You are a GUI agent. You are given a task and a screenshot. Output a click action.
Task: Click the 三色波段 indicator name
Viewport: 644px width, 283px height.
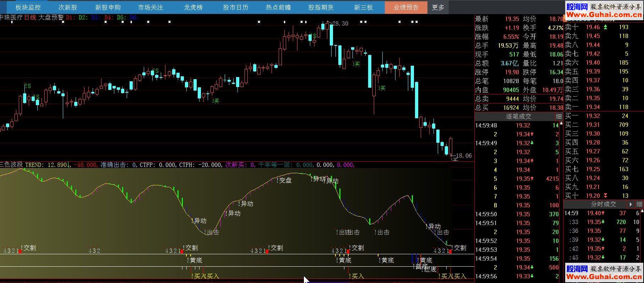(x=11, y=164)
